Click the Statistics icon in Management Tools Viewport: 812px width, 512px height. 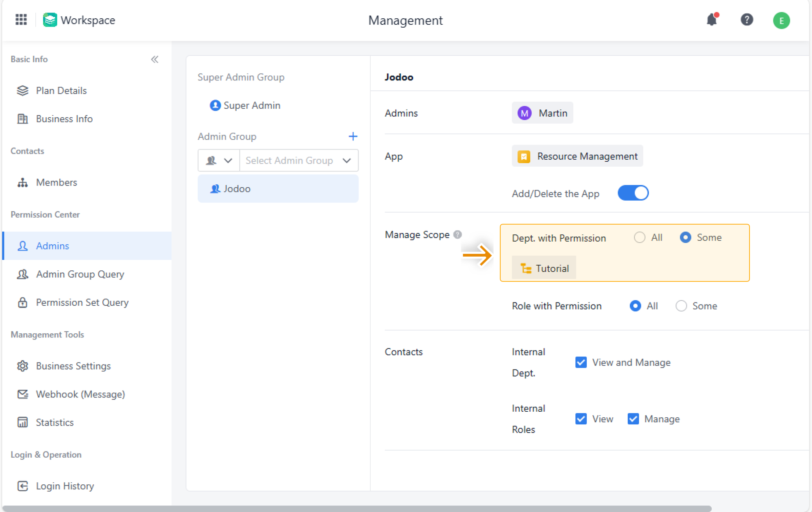[22, 423]
